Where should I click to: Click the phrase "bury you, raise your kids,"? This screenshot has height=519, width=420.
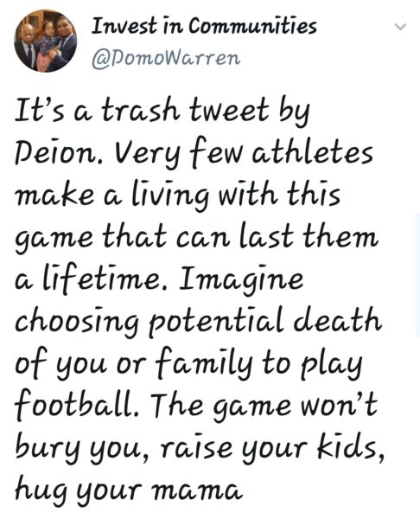pyautogui.click(x=200, y=448)
